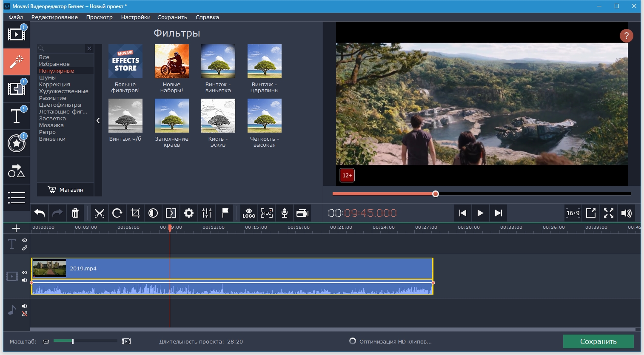Open the Справка menu
Image resolution: width=644 pixels, height=355 pixels.
[x=207, y=17]
